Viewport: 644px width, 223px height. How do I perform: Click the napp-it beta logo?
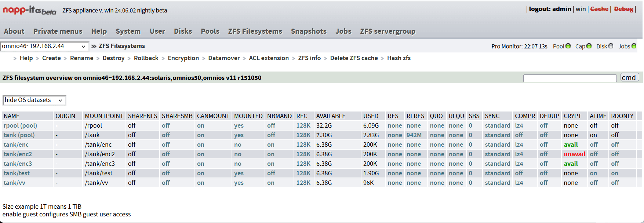tap(29, 10)
